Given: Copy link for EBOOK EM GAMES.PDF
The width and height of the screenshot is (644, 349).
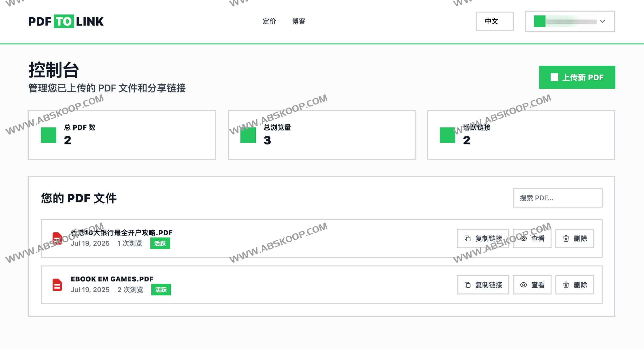Looking at the screenshot, I should [483, 285].
